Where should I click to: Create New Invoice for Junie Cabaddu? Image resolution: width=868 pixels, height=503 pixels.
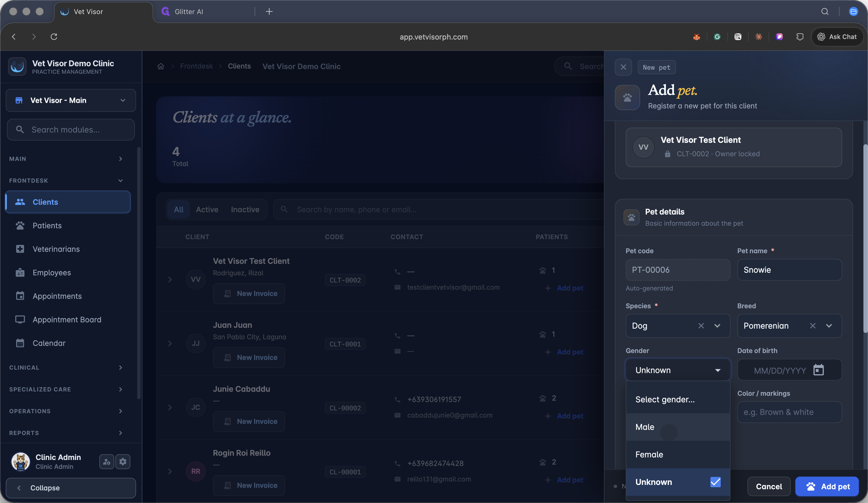point(249,422)
